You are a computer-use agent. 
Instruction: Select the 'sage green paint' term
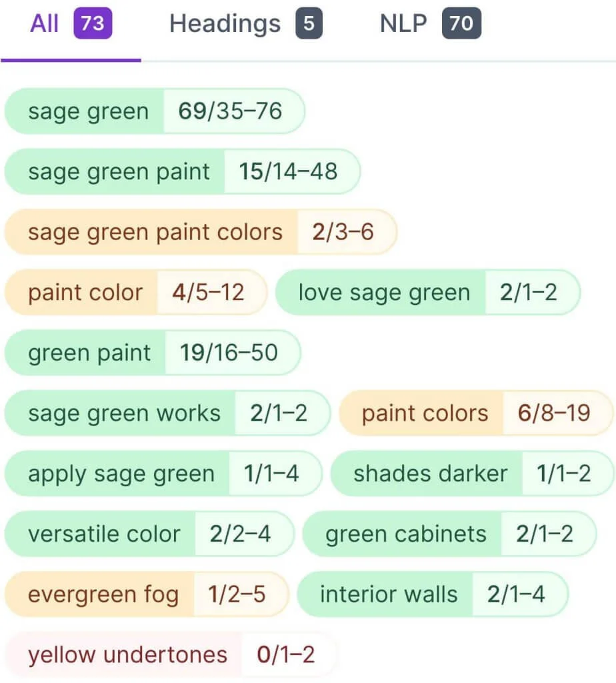[x=182, y=171]
